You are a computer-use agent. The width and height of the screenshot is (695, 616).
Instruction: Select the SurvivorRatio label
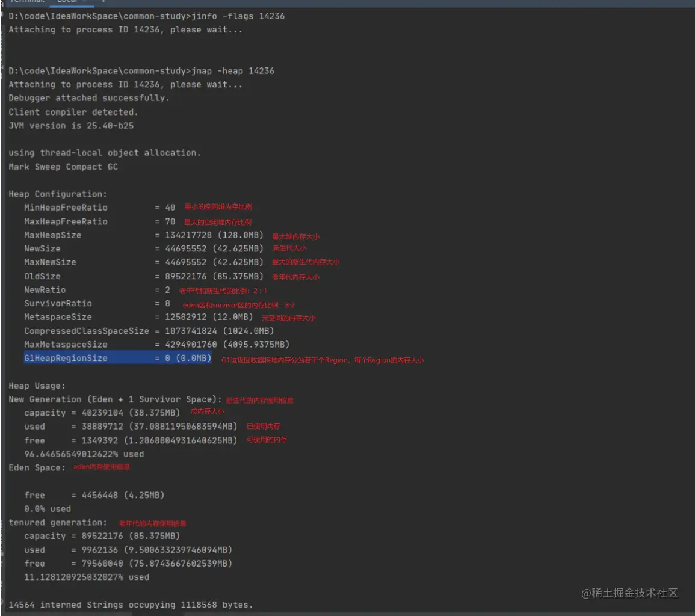click(58, 304)
